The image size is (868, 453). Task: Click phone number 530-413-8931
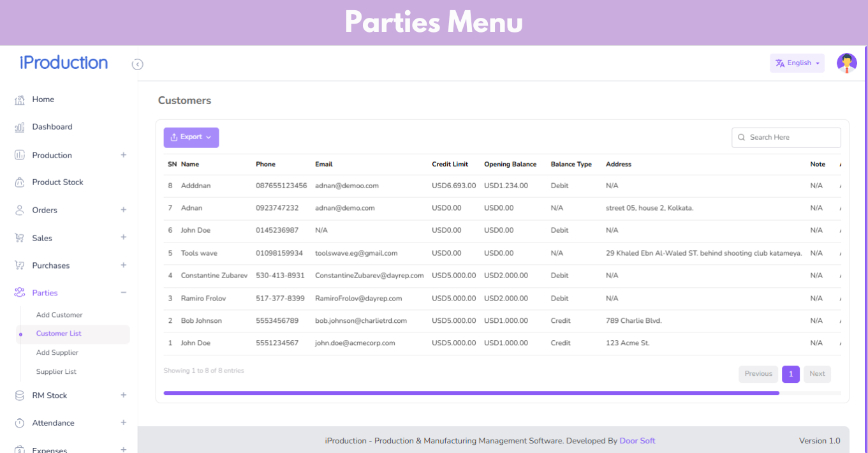(x=280, y=276)
